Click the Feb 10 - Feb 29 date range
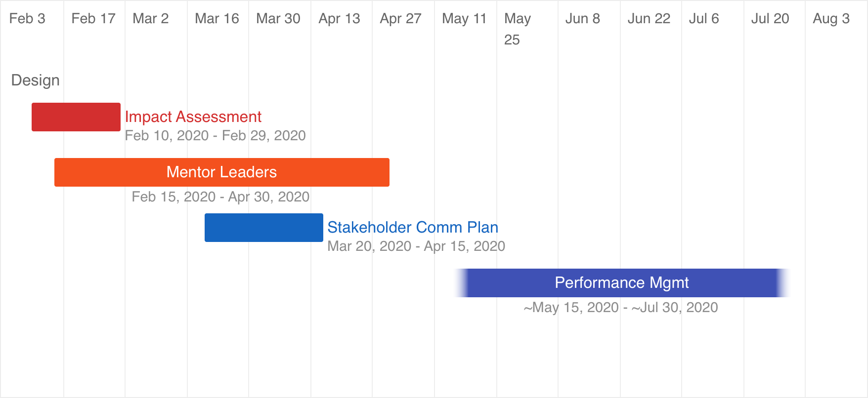 click(x=216, y=135)
